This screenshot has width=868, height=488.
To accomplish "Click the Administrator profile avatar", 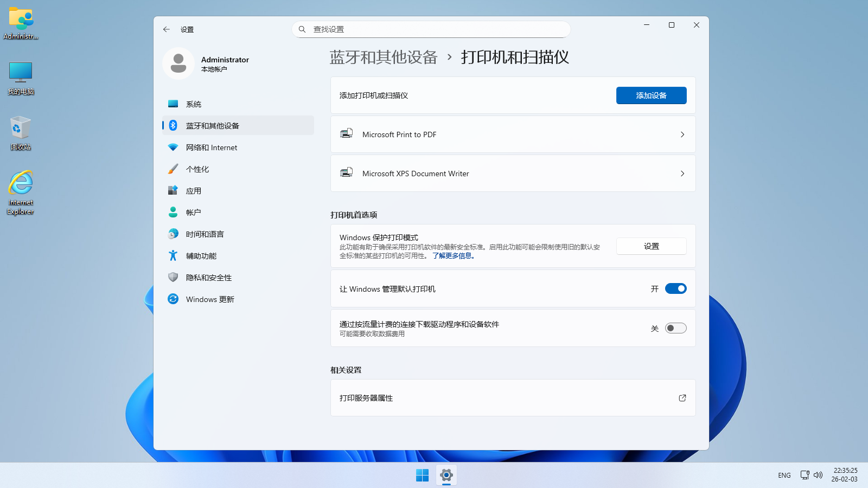I will point(178,63).
